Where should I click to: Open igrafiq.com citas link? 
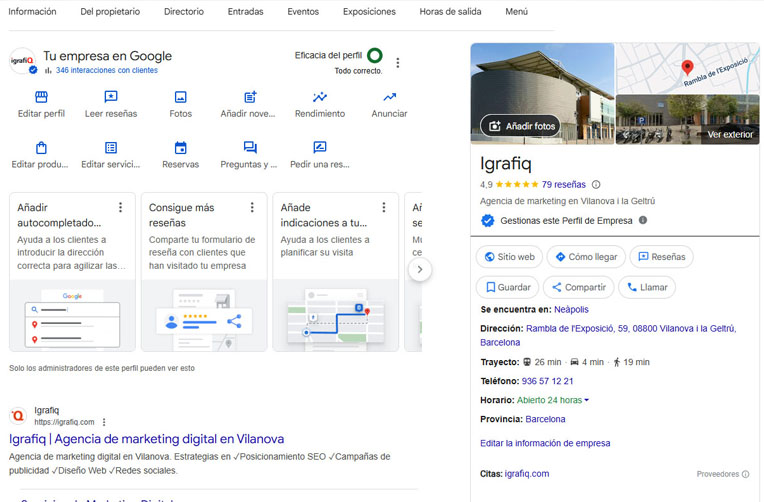527,474
